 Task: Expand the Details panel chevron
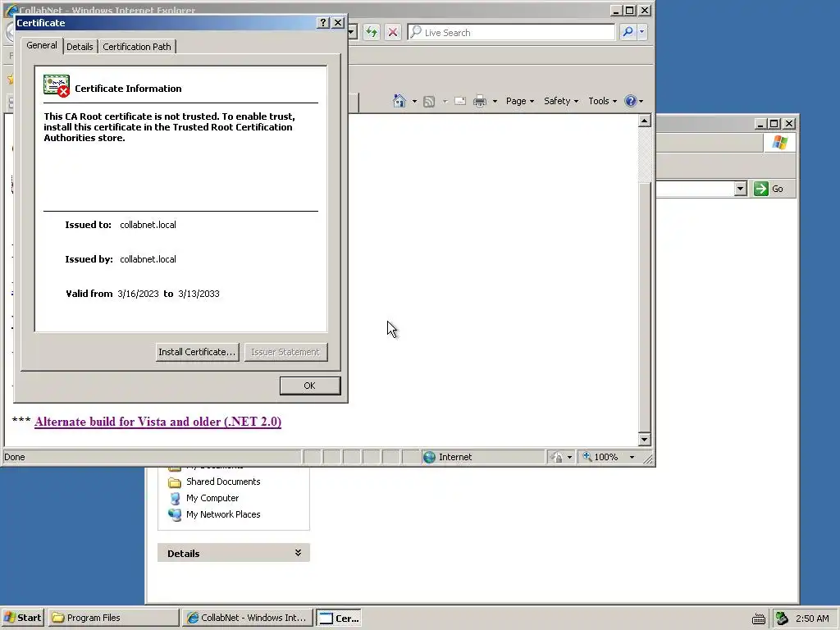298,553
